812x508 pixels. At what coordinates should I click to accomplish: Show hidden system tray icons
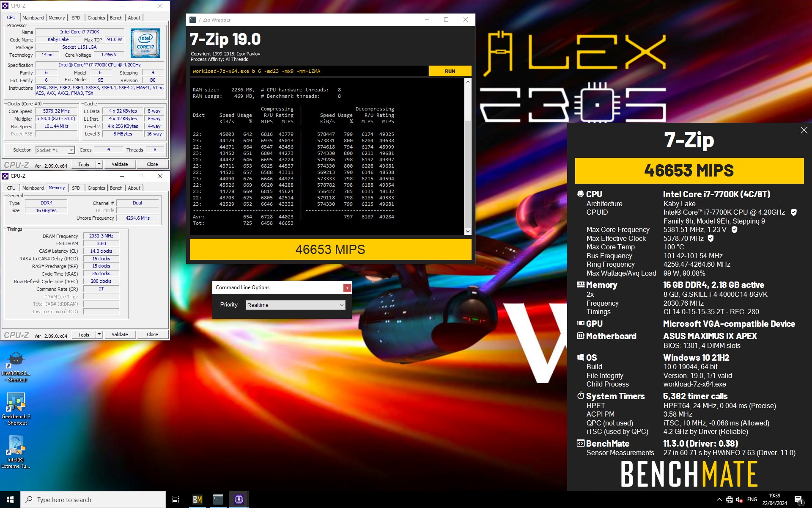click(719, 500)
